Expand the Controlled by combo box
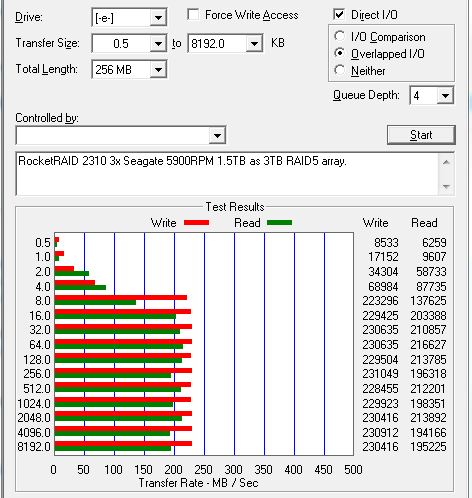 (x=217, y=135)
